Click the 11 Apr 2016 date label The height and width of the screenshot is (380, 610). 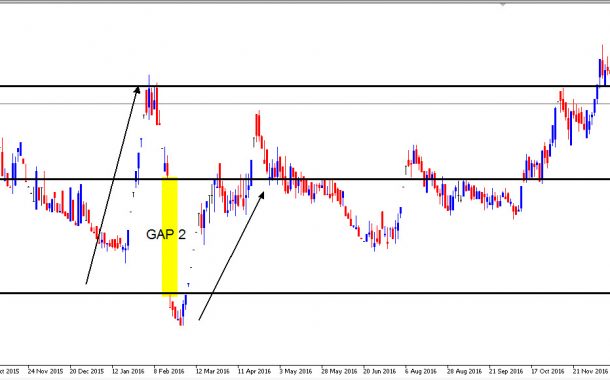[254, 371]
